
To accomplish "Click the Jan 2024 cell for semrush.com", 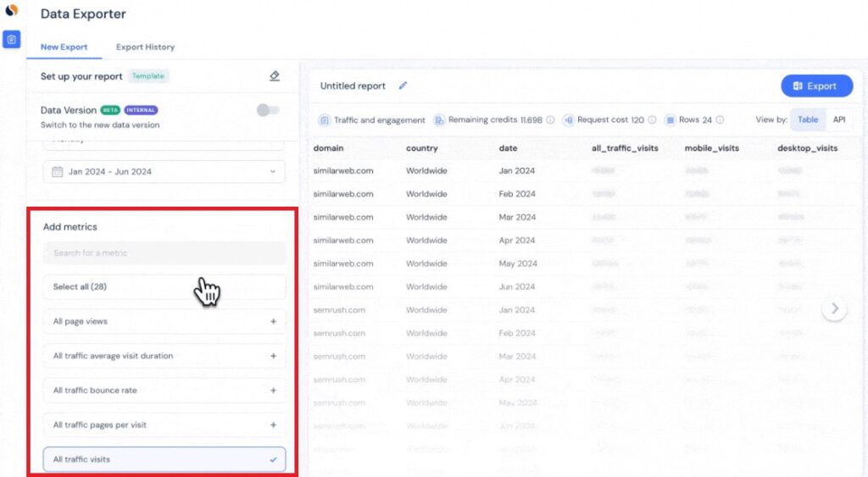I will click(517, 310).
